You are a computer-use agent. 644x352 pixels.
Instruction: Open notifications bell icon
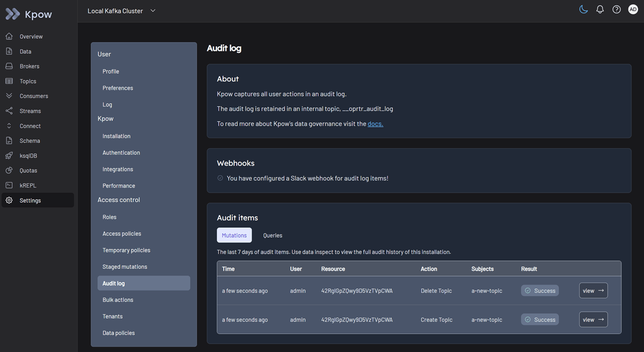(x=600, y=9)
